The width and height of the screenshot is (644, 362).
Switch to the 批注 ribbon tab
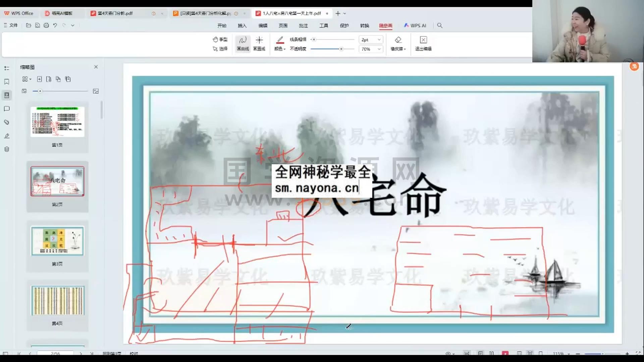(x=303, y=25)
